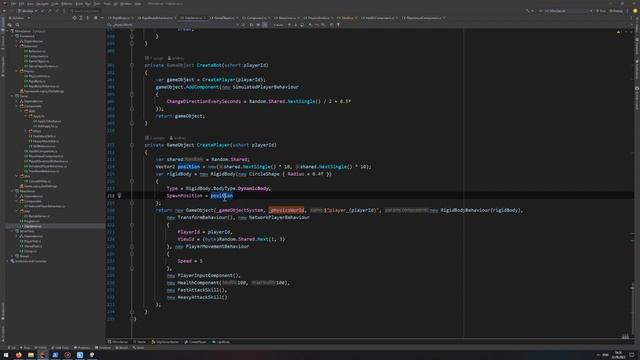This screenshot has width=640, height=360.
Task: Toggle Match Case in find bar
Action: (251, 25)
